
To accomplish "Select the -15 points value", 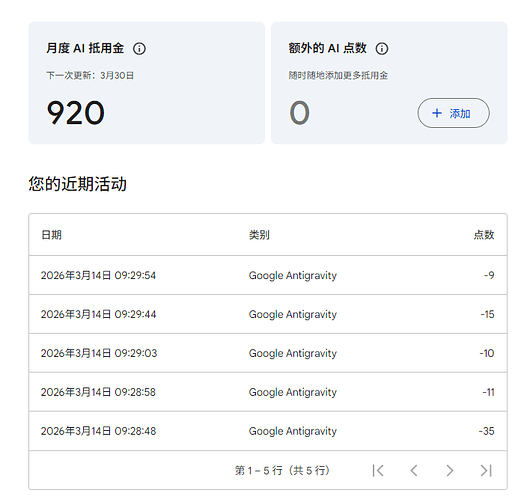I will 487,315.
